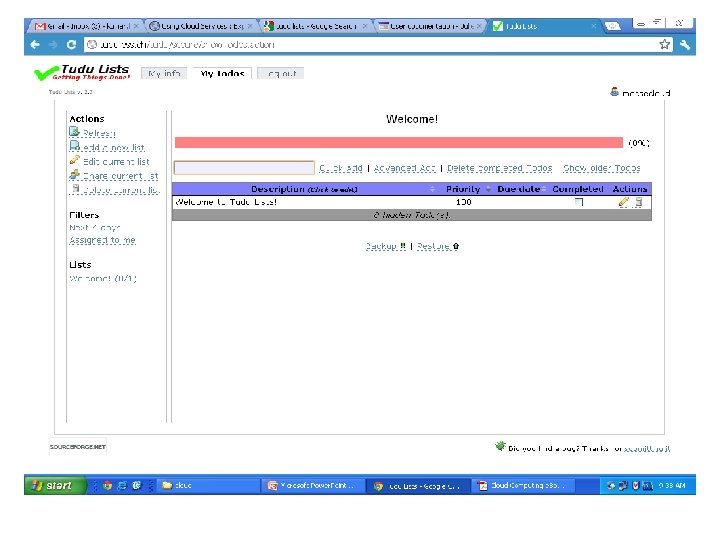Click the Edit current list pencil icon
Image resolution: width=720 pixels, height=540 pixels.
click(x=74, y=160)
